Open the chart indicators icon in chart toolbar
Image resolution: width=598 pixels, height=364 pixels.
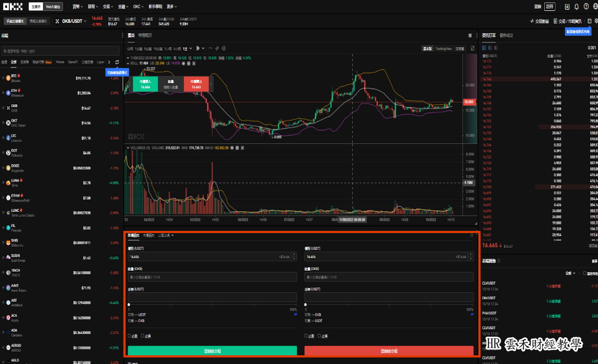[x=210, y=48]
